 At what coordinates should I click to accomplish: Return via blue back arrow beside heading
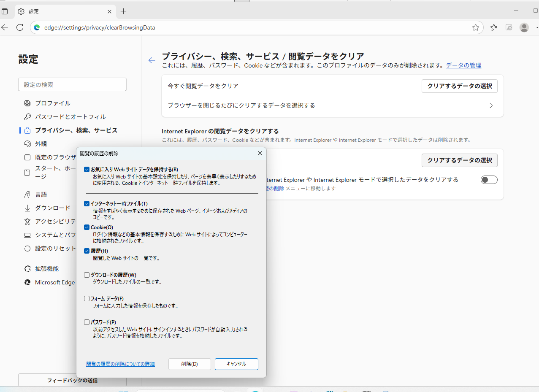pos(152,60)
